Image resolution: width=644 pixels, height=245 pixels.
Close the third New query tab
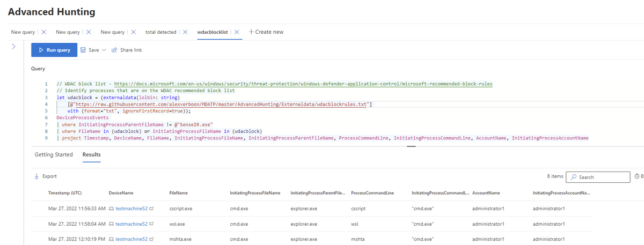(134, 32)
